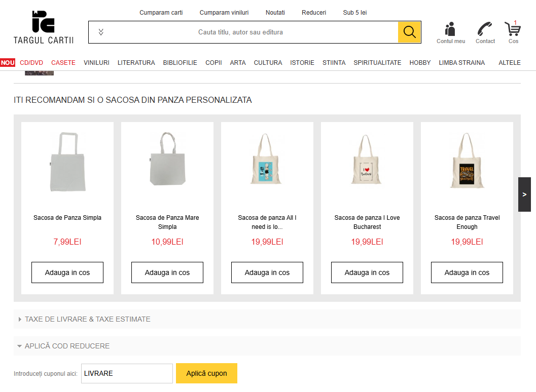
Task: Expand Taxe de livrare & taxe estimate
Action: pos(88,319)
